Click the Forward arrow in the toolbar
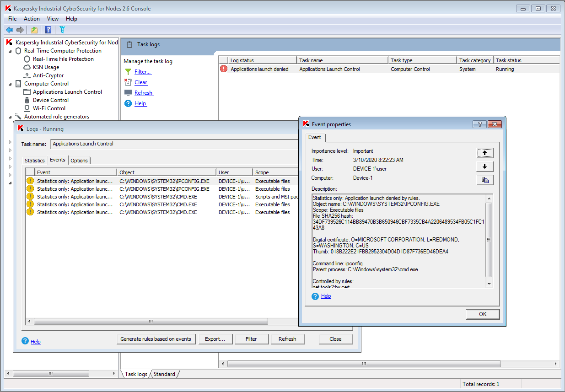The height and width of the screenshot is (392, 565). pyautogui.click(x=20, y=30)
